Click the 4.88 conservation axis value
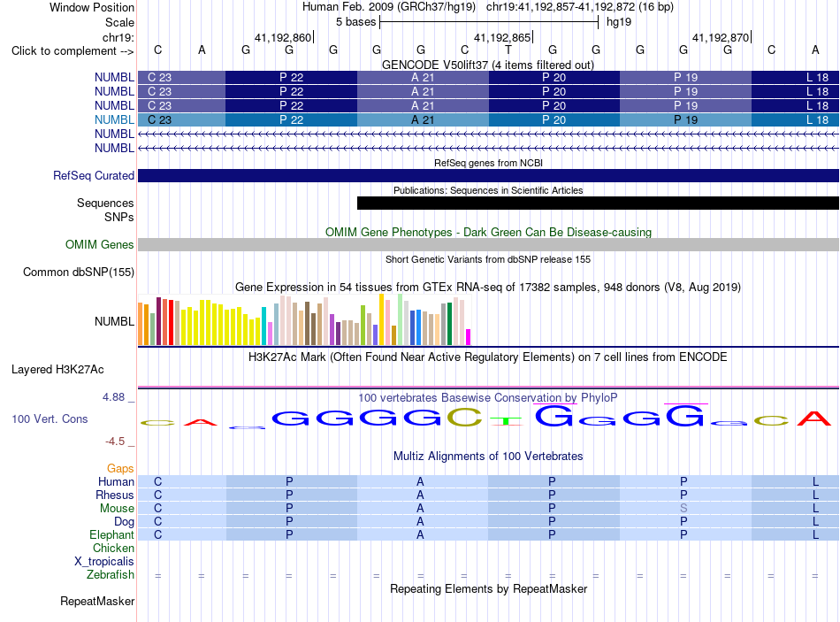The height and width of the screenshot is (622, 840). click(113, 397)
